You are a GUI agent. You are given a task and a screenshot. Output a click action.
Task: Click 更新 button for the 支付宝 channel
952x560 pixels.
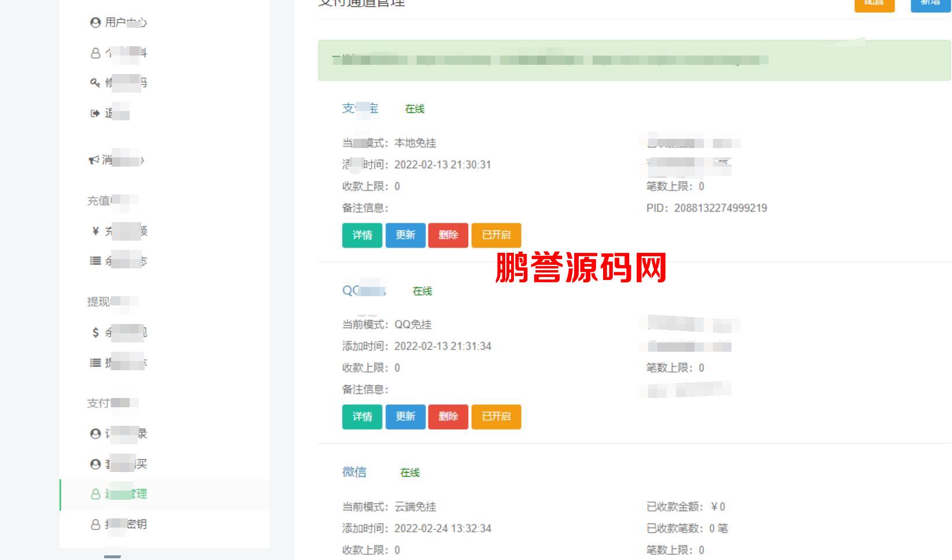[406, 235]
